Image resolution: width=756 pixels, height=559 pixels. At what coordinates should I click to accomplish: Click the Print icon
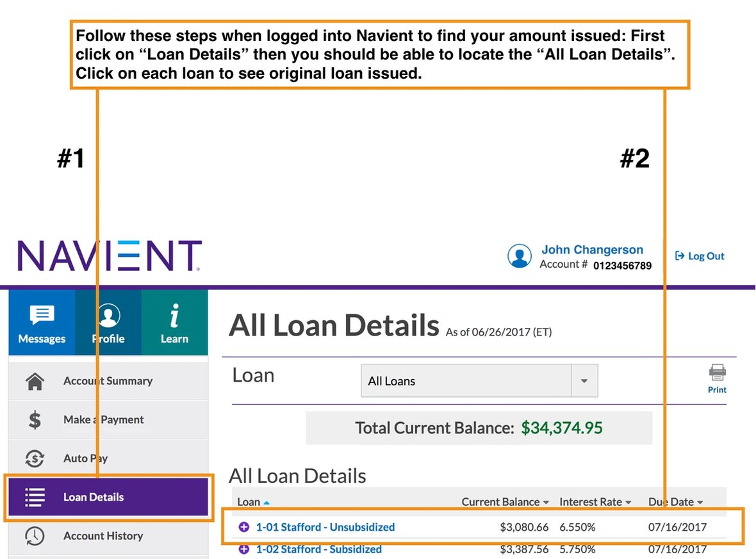tap(717, 375)
